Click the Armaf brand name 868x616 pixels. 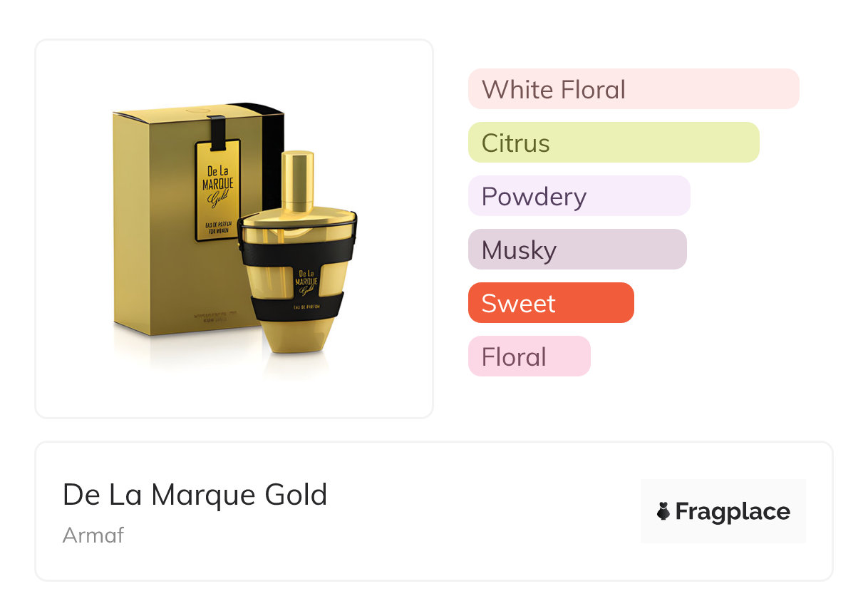(93, 535)
